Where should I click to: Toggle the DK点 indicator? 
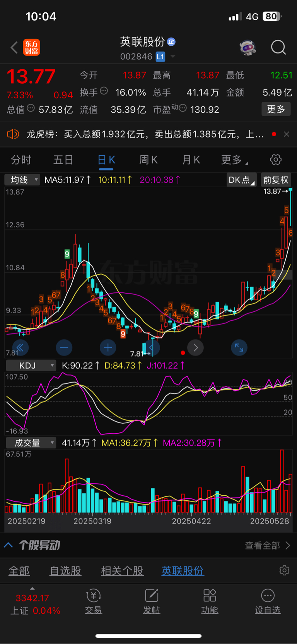coord(242,180)
